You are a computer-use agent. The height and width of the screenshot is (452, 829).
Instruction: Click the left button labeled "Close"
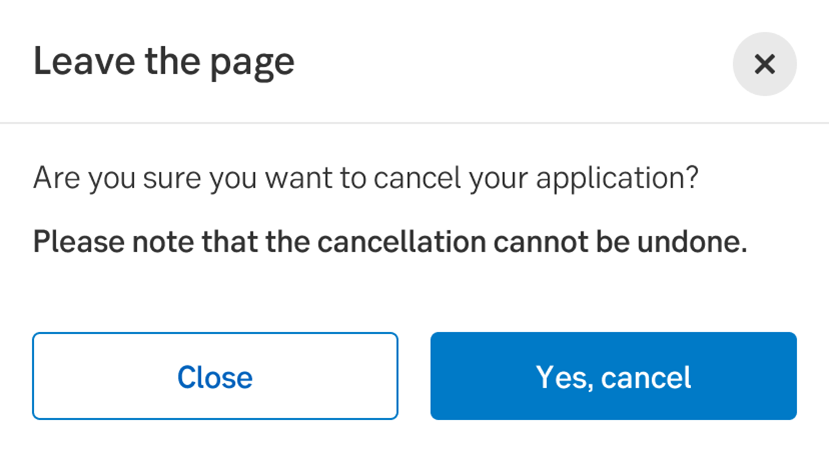[x=215, y=376]
